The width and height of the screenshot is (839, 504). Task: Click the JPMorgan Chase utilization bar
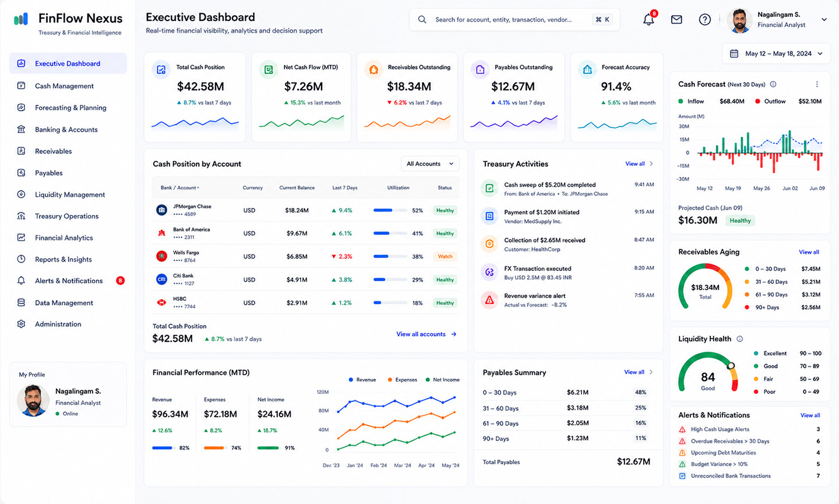click(x=389, y=210)
